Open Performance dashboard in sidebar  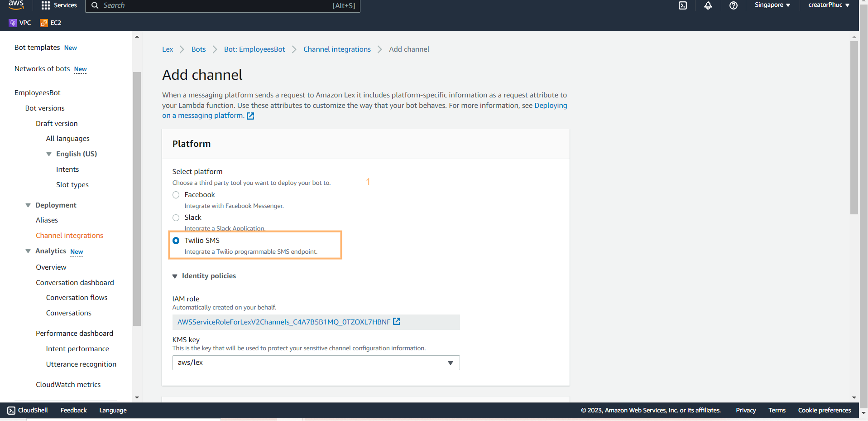(x=75, y=334)
